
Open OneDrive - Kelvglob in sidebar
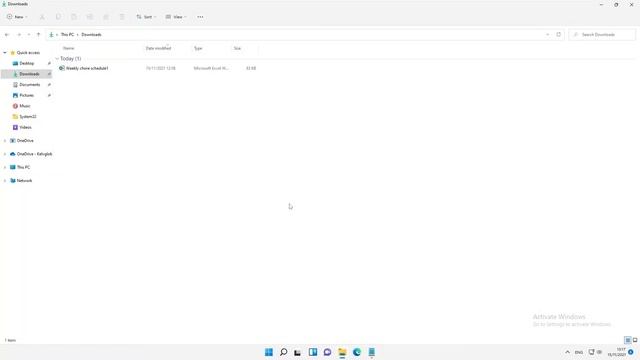pyautogui.click(x=34, y=154)
